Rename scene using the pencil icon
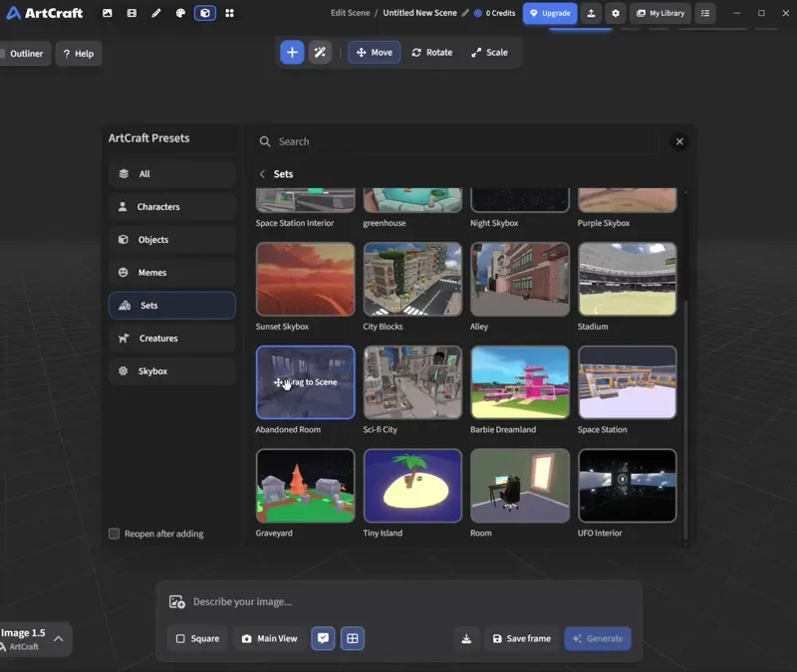Viewport: 797px width, 672px height. click(465, 13)
